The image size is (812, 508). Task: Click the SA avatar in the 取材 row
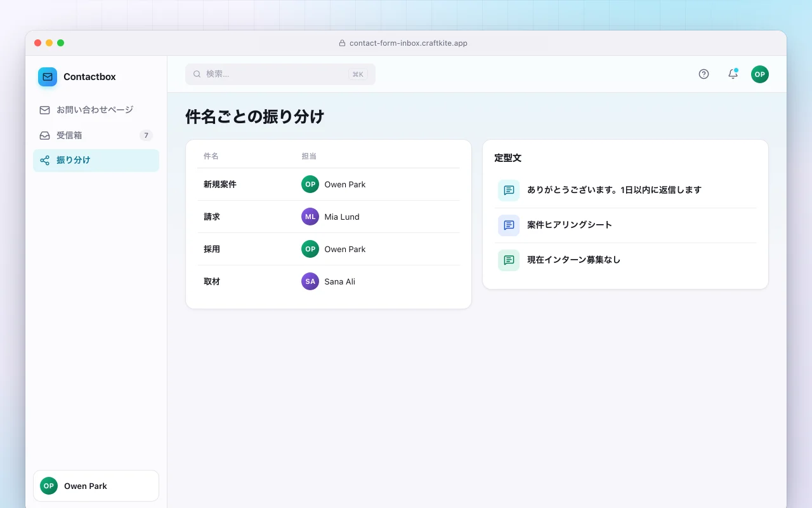tap(310, 281)
